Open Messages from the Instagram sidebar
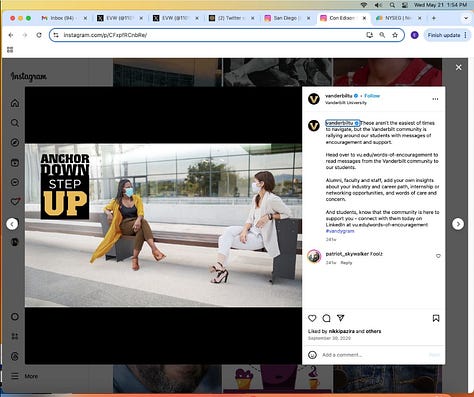Image resolution: width=474 pixels, height=397 pixels. pos(15,182)
